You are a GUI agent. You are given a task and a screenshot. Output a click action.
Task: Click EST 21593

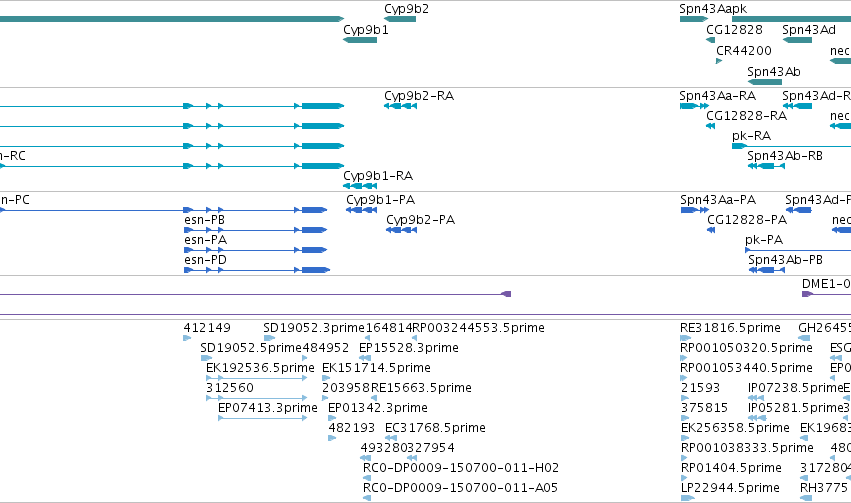point(700,388)
